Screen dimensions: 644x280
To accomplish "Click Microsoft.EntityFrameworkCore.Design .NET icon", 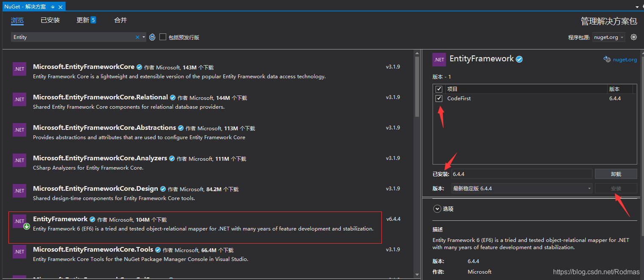I will coord(19,191).
